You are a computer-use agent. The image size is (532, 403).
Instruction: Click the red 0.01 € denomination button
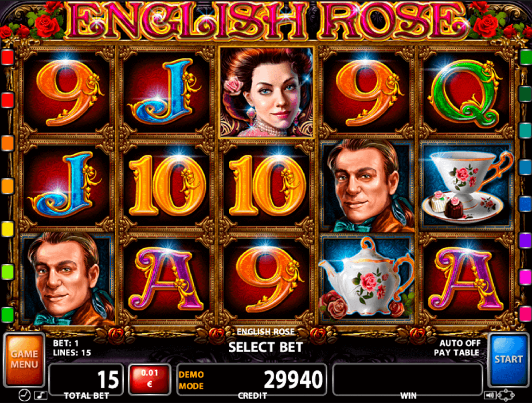[x=149, y=378]
